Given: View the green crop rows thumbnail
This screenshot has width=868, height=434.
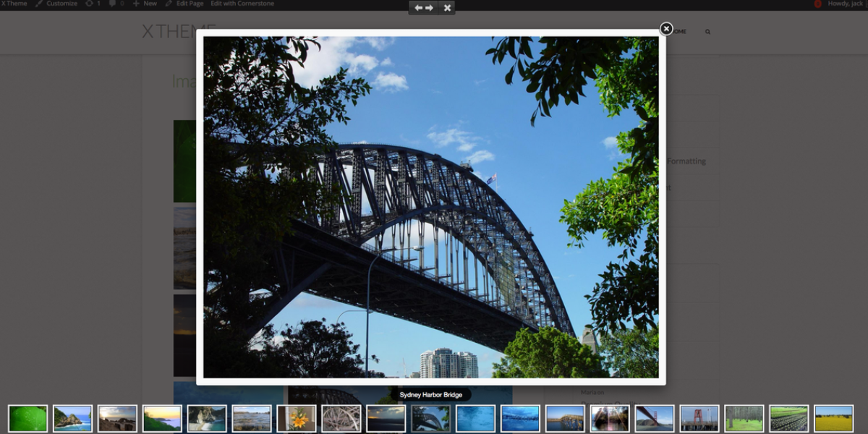Looking at the screenshot, I should tap(790, 419).
